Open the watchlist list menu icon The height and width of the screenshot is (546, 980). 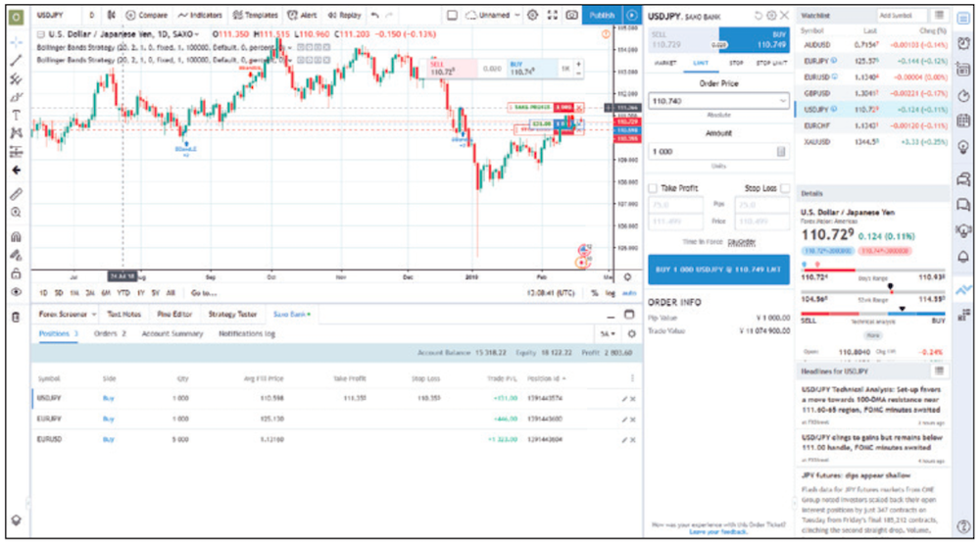coord(939,15)
